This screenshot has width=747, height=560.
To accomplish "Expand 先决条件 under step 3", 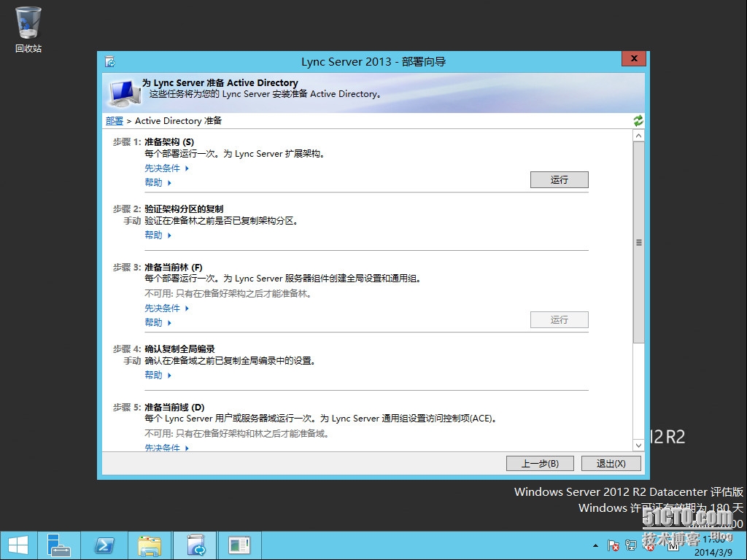I will pyautogui.click(x=167, y=308).
